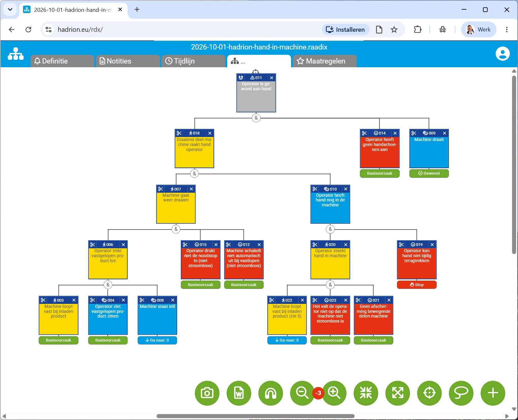Screen dimensions: 518x420
Task: Open the Tijdlijn tab
Action: [193, 61]
